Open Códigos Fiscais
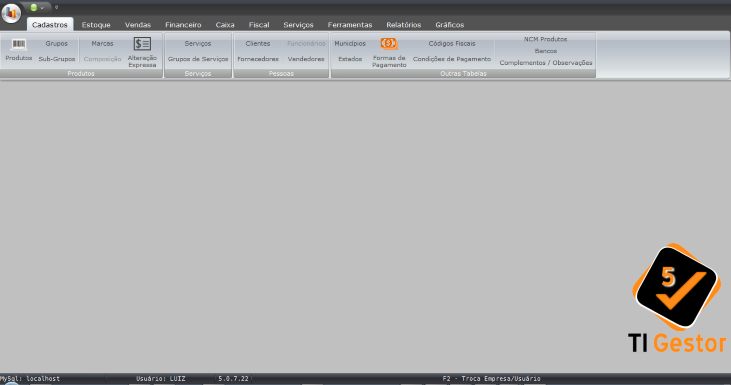Image resolution: width=731 pixels, height=385 pixels. click(x=452, y=43)
